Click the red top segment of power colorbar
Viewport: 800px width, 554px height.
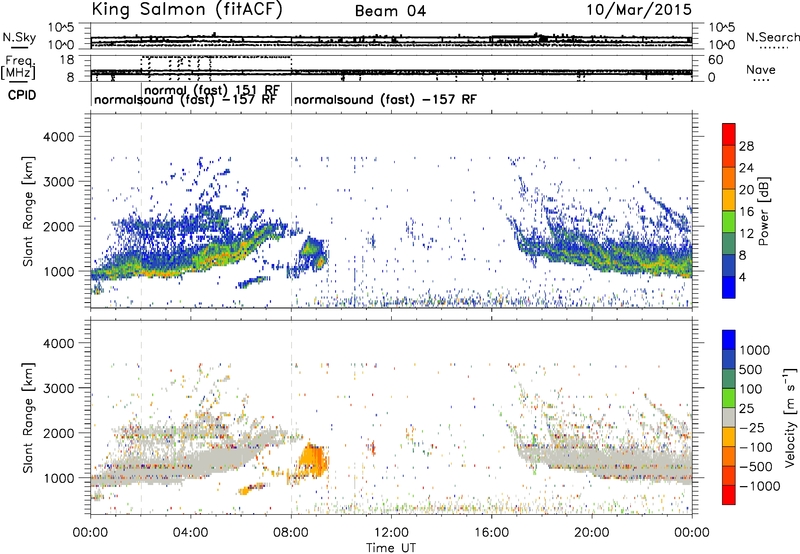729,134
